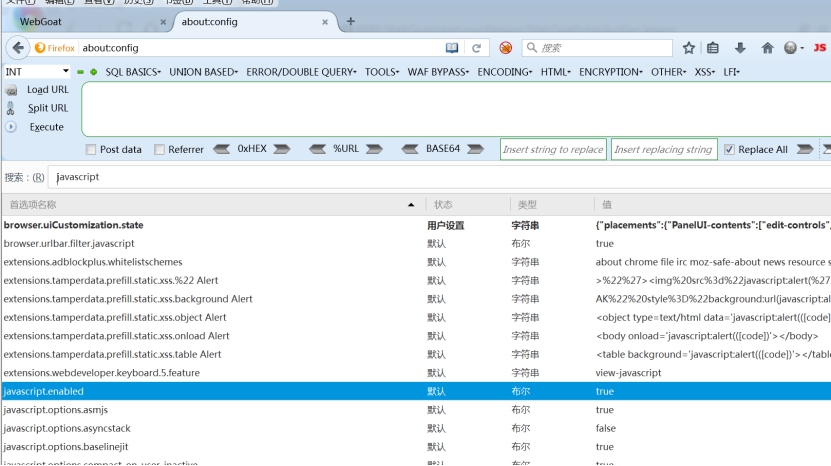Go back with the browser back arrow

click(18, 48)
